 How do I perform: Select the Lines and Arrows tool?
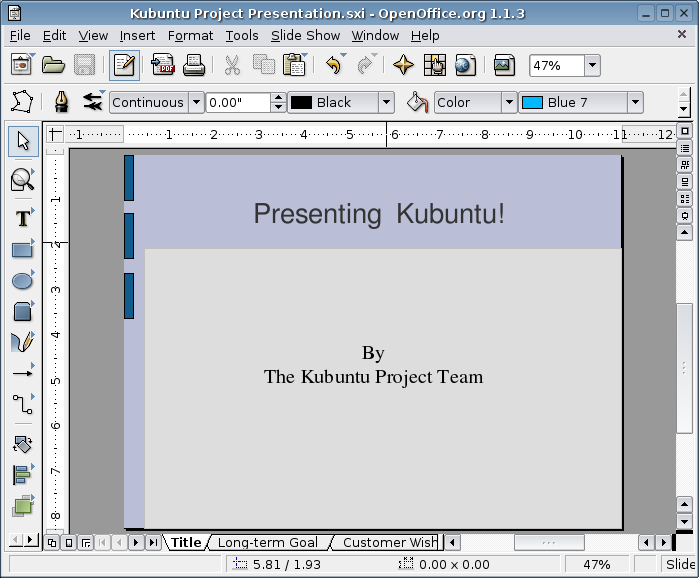coord(22,373)
